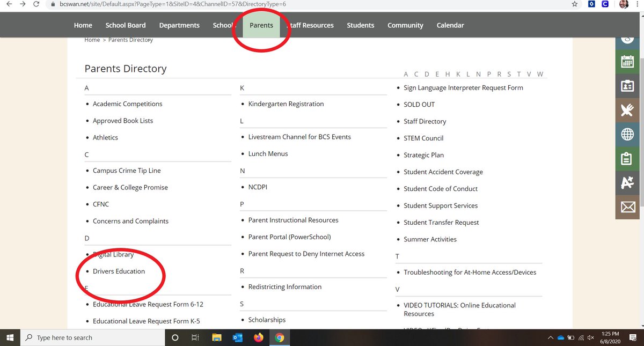Open the ID badge icon in side panel
Image resolution: width=644 pixels, height=346 pixels.
[627, 85]
